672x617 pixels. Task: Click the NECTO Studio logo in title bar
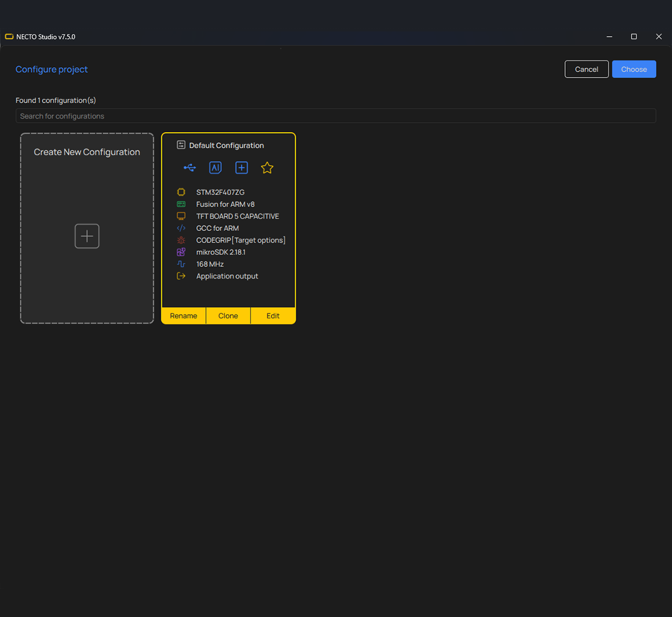(x=9, y=37)
